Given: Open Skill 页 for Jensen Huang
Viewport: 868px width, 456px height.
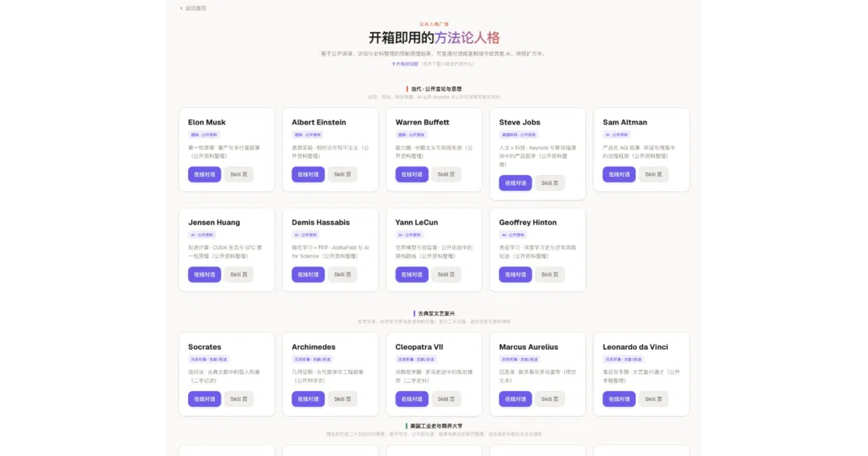Looking at the screenshot, I should [x=239, y=274].
